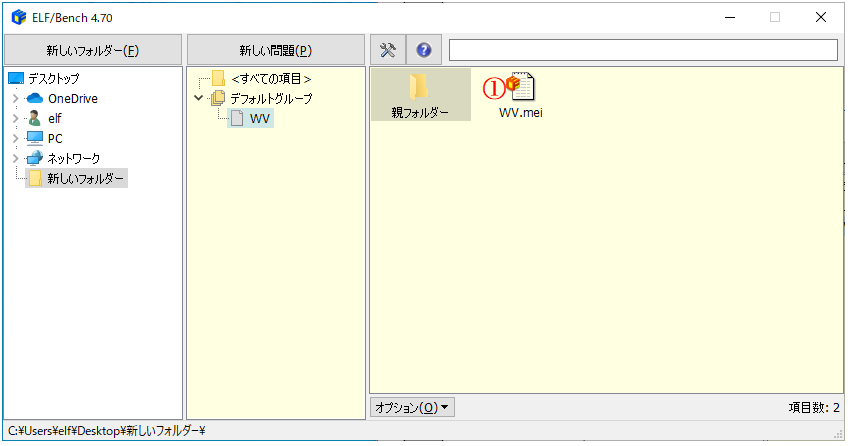
Task: Open the 親フォルダー parent folder icon
Action: [419, 87]
